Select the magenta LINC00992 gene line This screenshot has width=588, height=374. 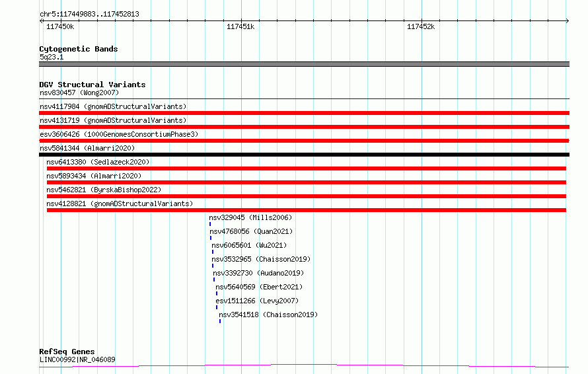click(x=304, y=366)
